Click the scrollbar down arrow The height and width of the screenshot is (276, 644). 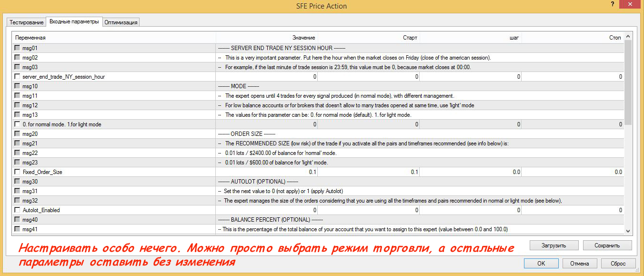click(628, 231)
